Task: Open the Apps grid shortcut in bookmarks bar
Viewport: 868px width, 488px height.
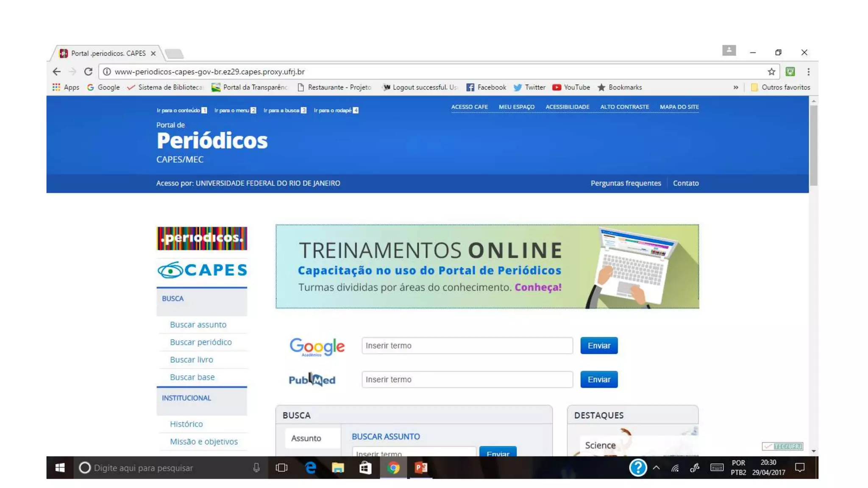Action: click(x=65, y=87)
